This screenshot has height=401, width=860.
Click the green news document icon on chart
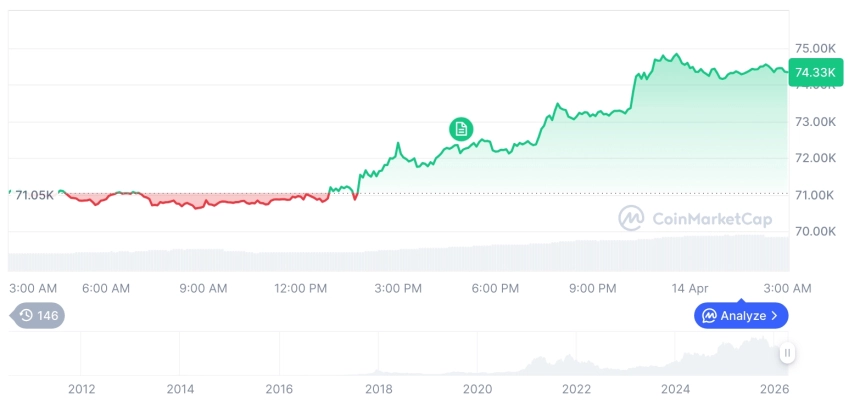click(460, 128)
